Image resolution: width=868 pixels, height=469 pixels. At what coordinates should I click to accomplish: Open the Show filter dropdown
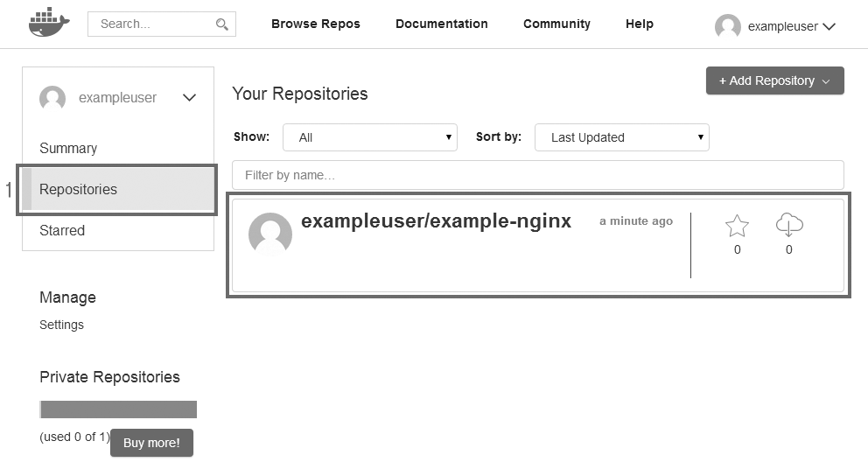click(370, 137)
